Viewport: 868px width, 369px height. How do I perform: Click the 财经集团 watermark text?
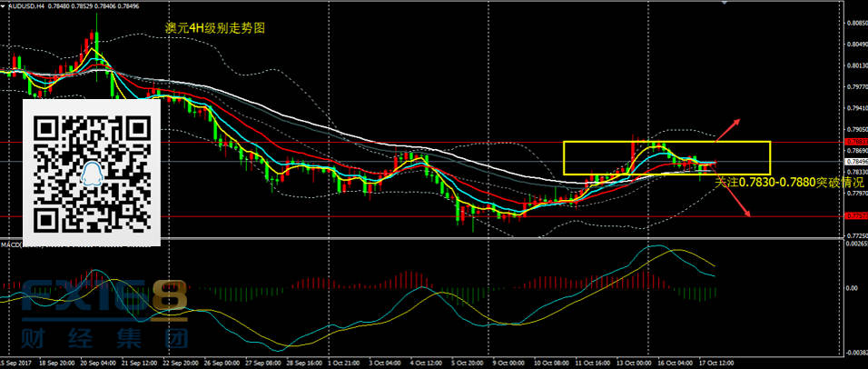102,340
